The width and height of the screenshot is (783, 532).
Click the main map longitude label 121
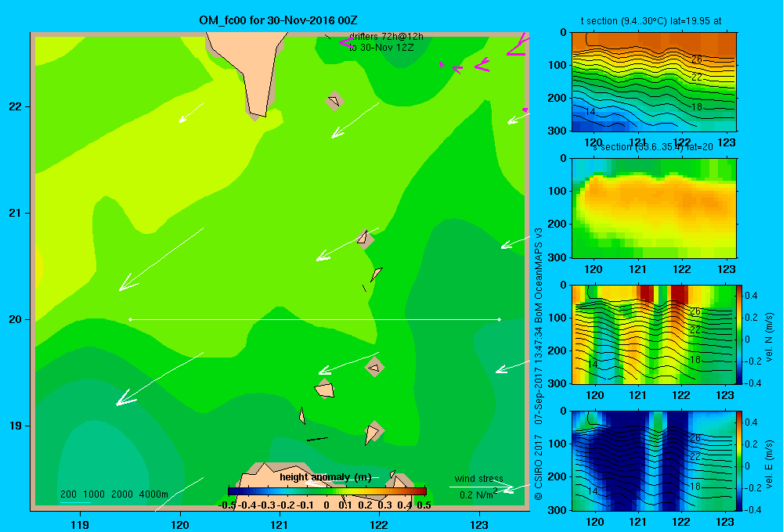[280, 525]
